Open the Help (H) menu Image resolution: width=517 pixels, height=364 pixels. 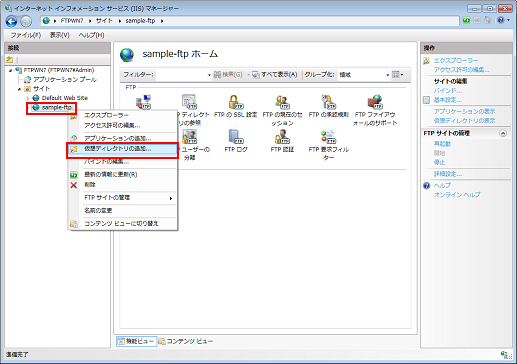[91, 35]
